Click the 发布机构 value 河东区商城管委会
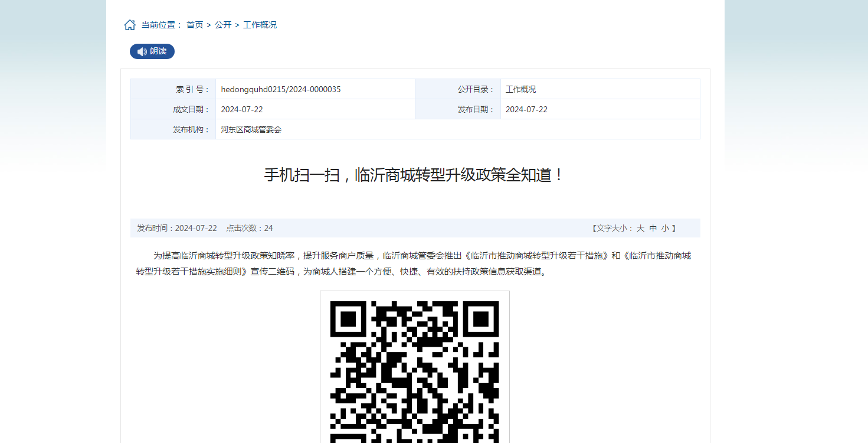 (251, 129)
